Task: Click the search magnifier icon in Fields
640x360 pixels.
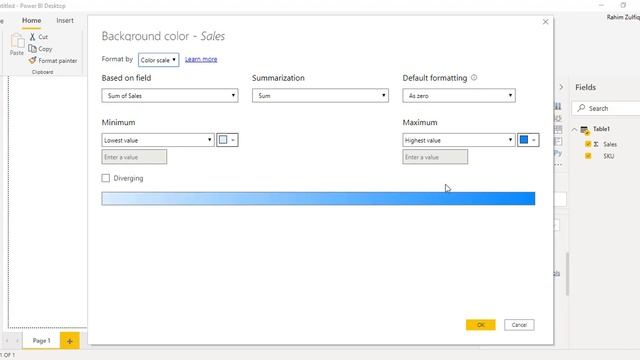Action: pyautogui.click(x=581, y=108)
